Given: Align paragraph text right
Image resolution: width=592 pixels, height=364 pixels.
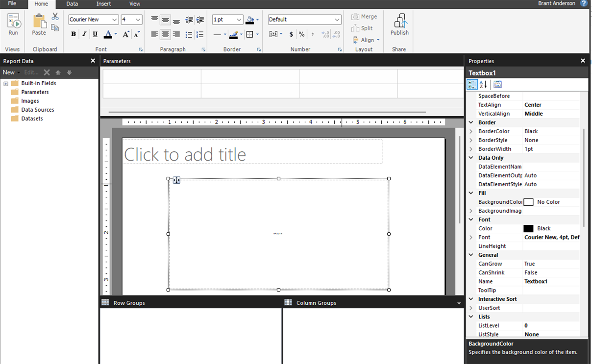Looking at the screenshot, I should (x=176, y=34).
